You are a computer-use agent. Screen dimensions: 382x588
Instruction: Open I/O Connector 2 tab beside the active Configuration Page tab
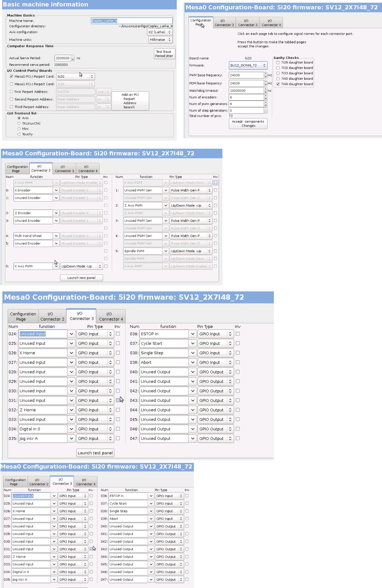(224, 23)
